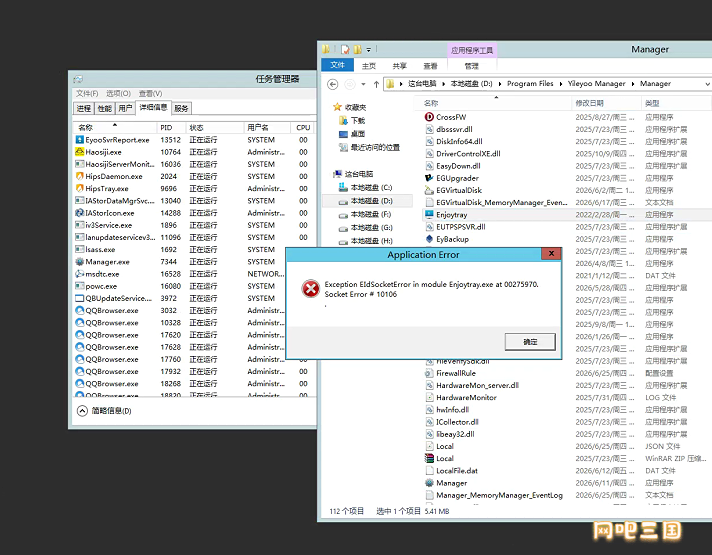
Task: Expand the address bar history dropdown
Action: click(707, 84)
